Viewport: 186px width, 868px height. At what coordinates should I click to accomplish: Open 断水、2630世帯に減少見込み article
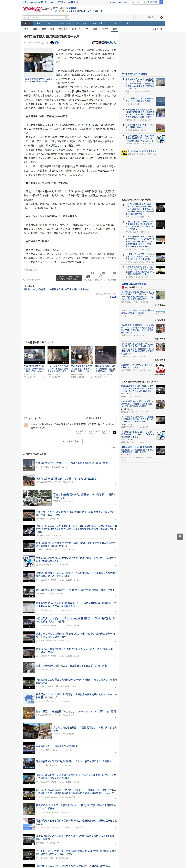click(x=71, y=665)
